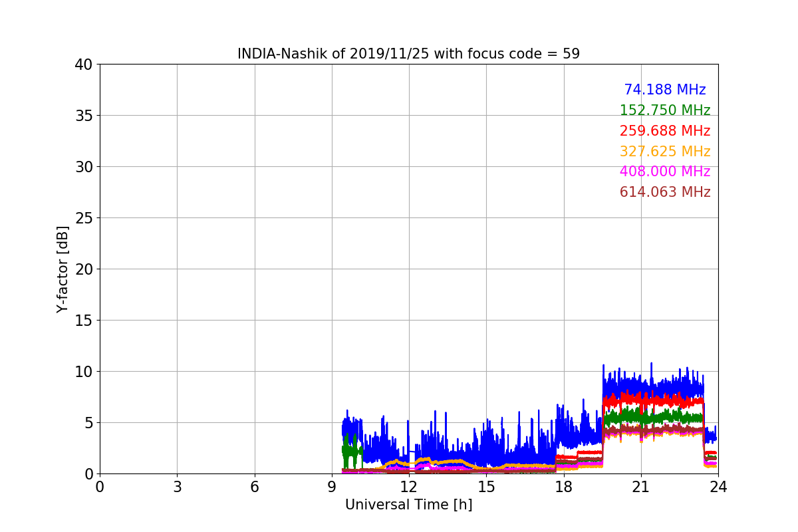The height and width of the screenshot is (532, 798).
Task: Select the brown 614.063 MHz legend label
Action: (x=665, y=192)
